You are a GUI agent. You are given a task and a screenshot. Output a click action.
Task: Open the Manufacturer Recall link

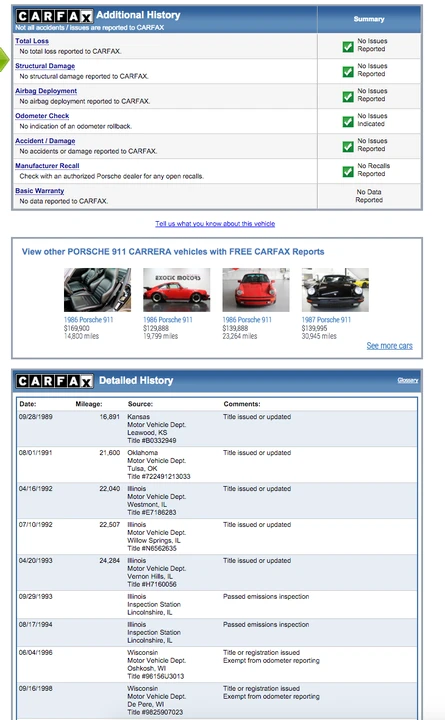point(47,166)
